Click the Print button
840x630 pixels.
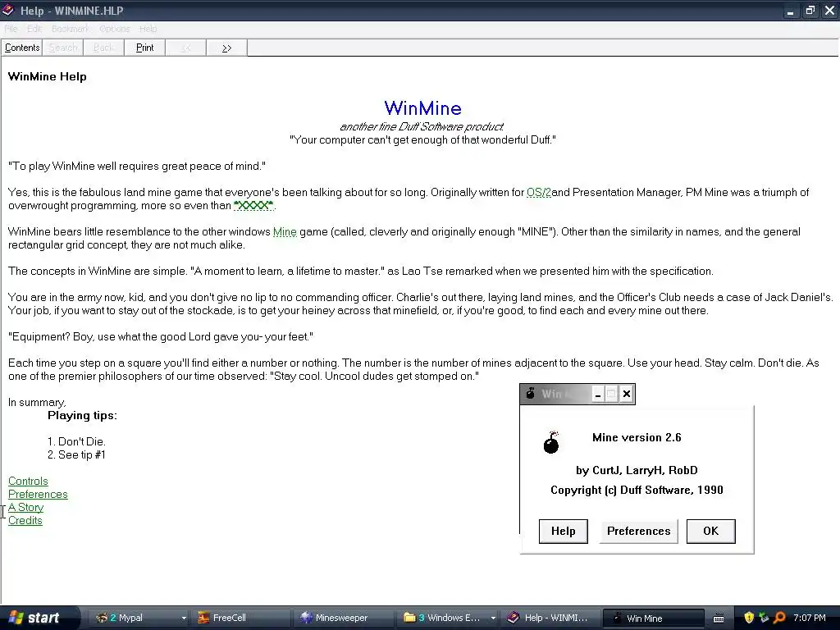[144, 48]
